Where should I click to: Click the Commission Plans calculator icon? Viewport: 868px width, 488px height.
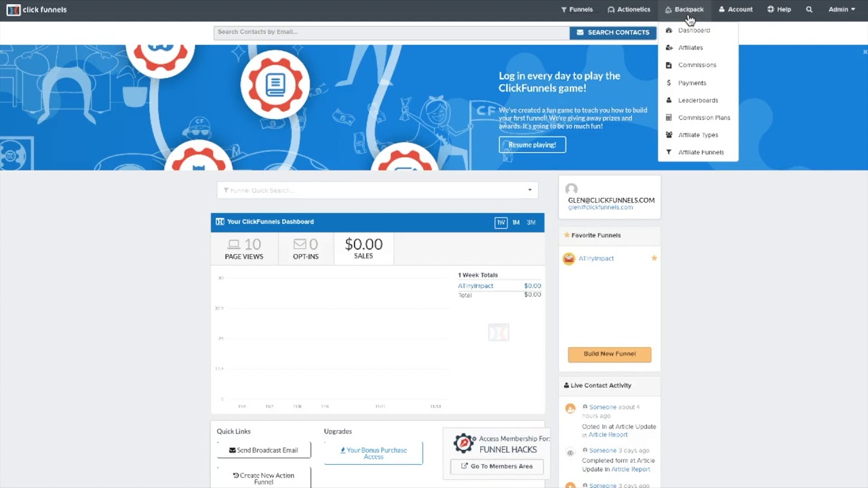pyautogui.click(x=669, y=117)
